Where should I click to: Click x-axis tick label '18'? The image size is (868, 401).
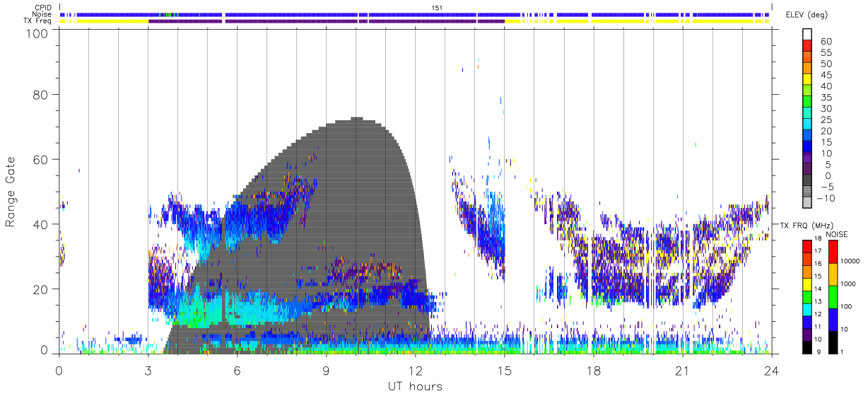point(593,371)
